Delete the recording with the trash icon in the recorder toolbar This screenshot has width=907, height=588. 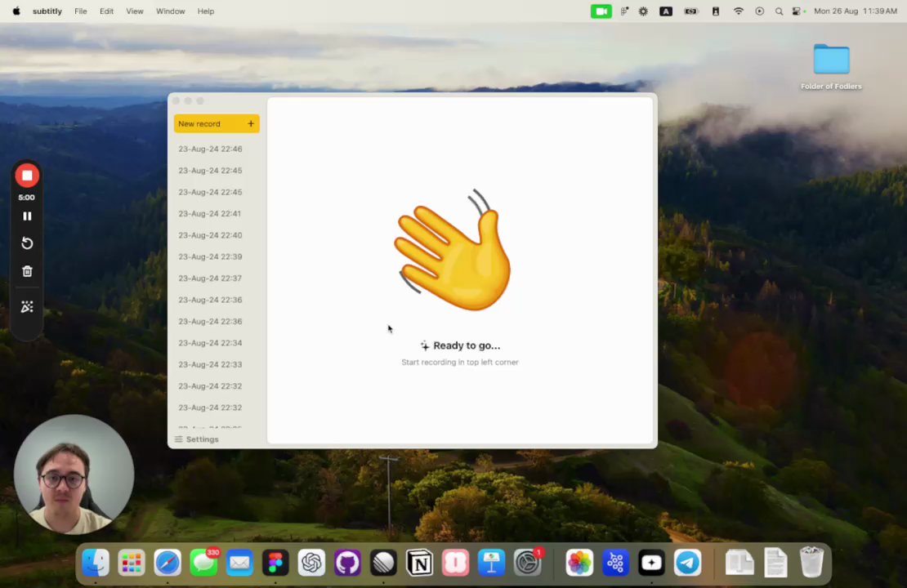(x=27, y=271)
